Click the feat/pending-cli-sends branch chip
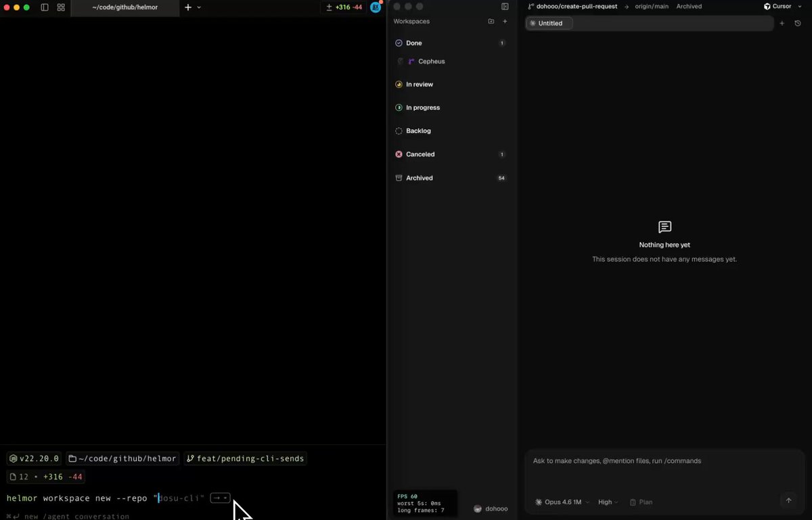Image resolution: width=812 pixels, height=520 pixels. coord(245,458)
